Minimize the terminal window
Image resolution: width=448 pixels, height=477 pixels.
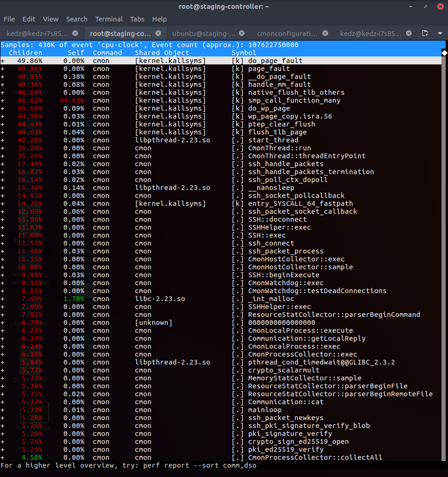pyautogui.click(x=411, y=7)
